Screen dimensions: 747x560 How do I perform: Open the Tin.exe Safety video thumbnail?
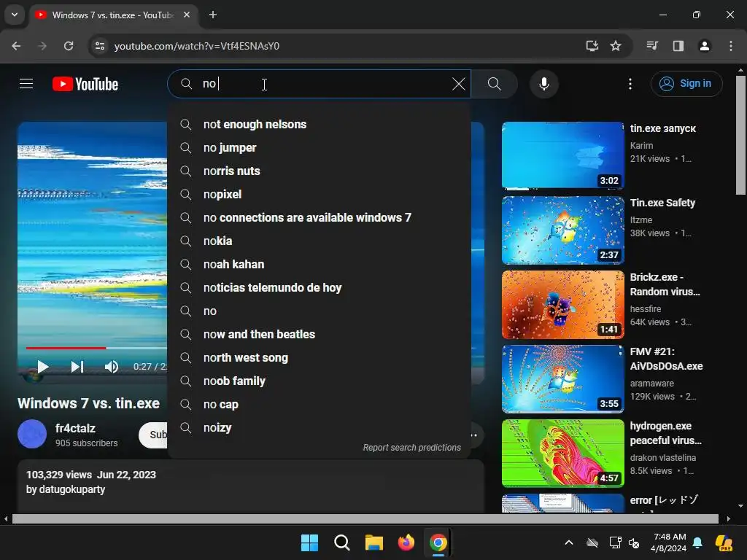pos(562,230)
